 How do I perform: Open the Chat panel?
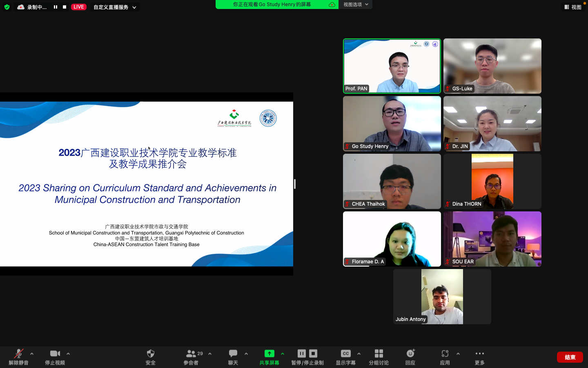[233, 354]
